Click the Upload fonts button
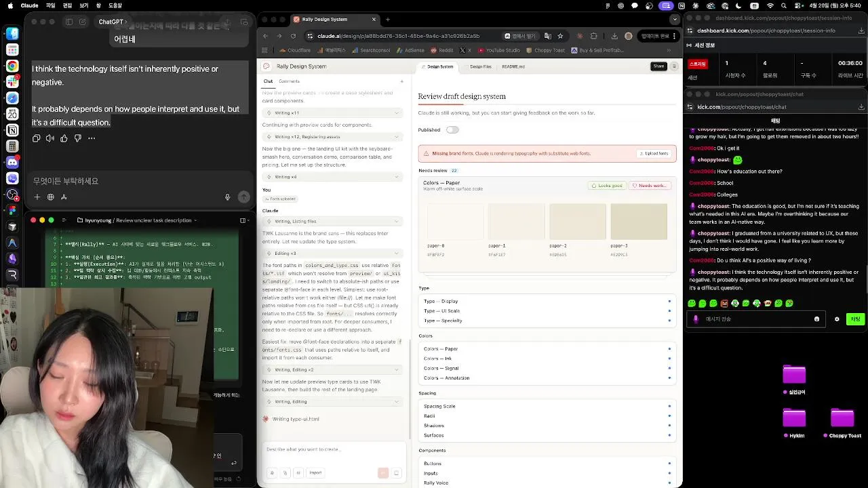Image resolution: width=868 pixels, height=488 pixels. pyautogui.click(x=653, y=153)
